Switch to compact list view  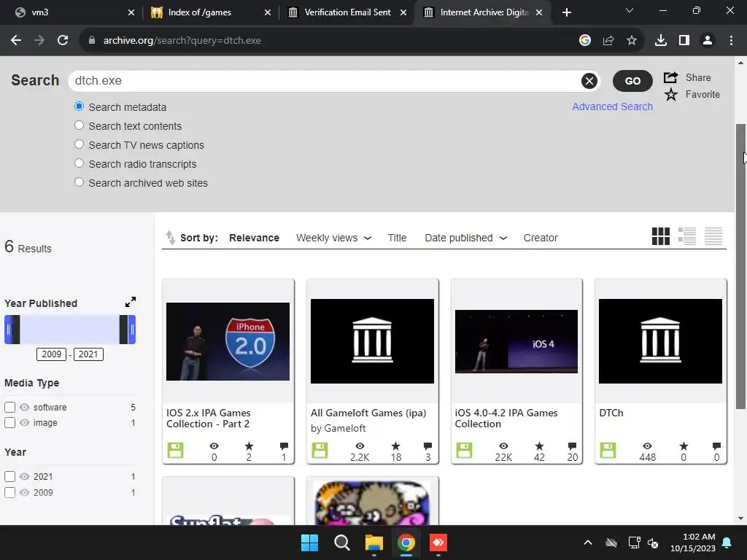click(x=713, y=236)
